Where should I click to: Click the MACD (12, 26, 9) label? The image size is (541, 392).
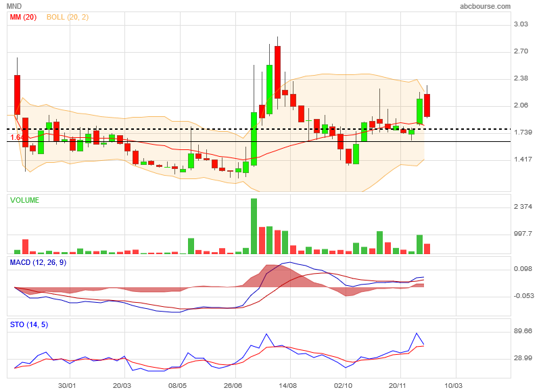click(38, 263)
